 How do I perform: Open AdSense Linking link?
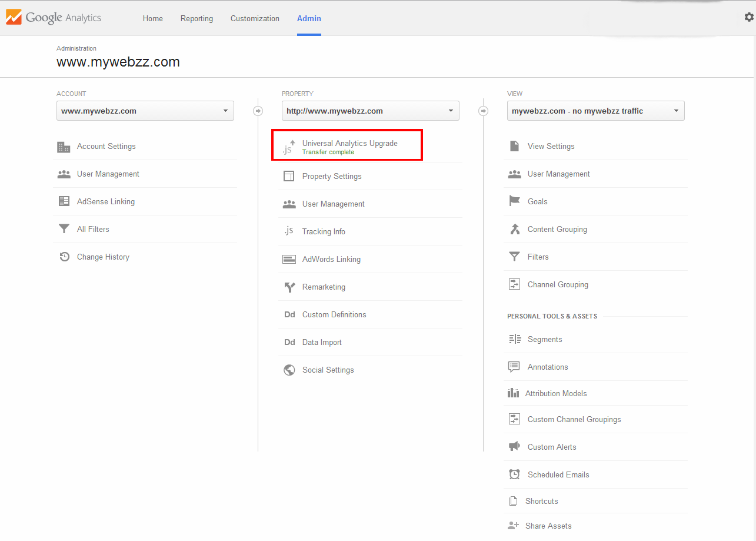coord(106,201)
